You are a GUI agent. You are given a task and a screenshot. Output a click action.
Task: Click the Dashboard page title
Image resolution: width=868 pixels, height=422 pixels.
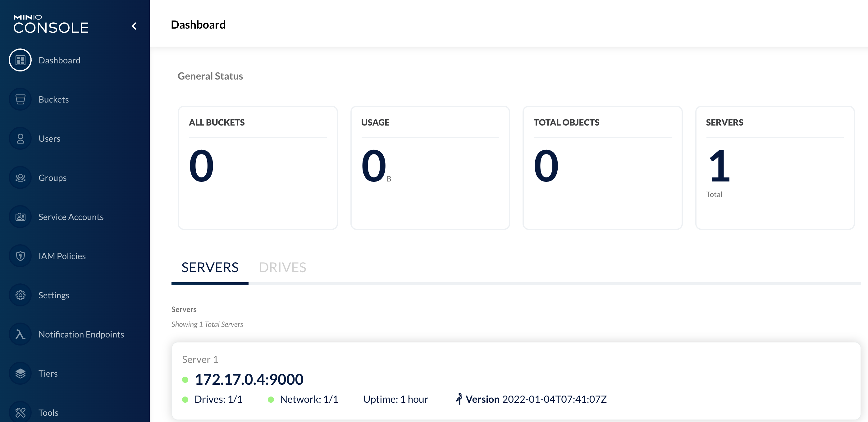click(x=198, y=25)
